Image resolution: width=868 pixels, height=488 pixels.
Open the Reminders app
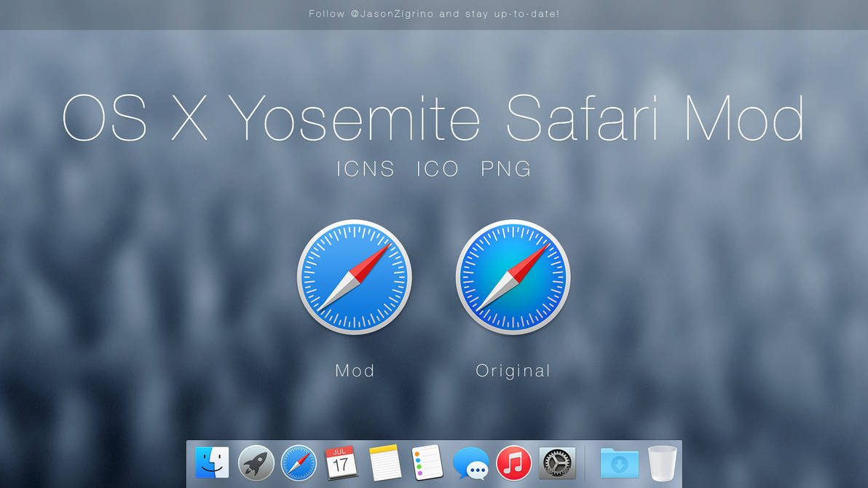(x=427, y=463)
